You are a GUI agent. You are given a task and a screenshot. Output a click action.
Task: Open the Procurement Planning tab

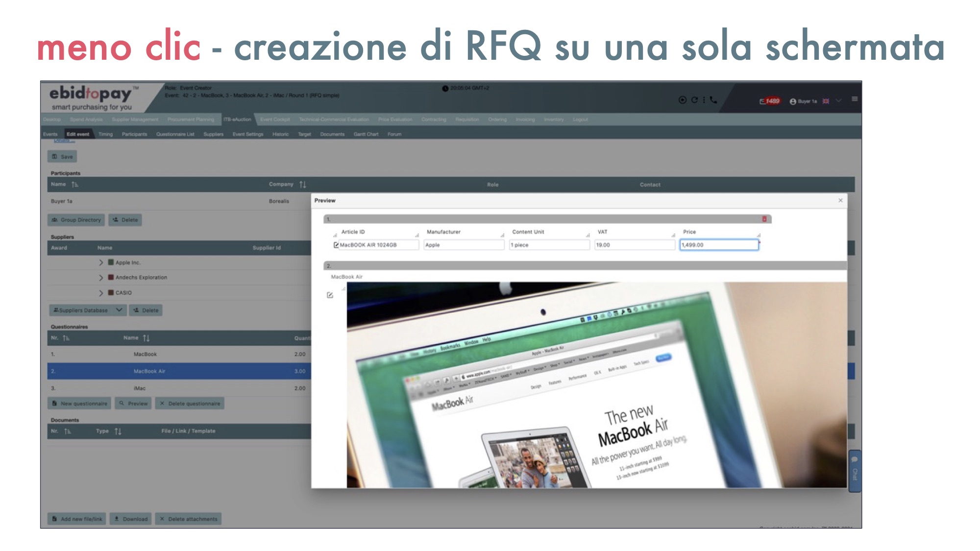[191, 120]
